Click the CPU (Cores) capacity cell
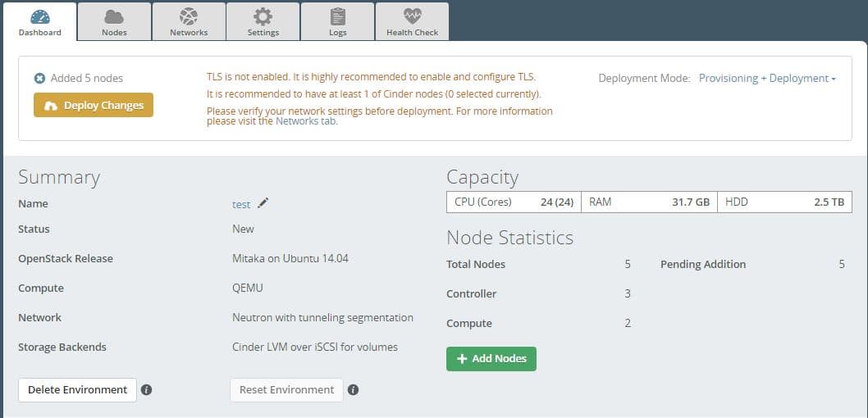868x418 pixels. 514,202
